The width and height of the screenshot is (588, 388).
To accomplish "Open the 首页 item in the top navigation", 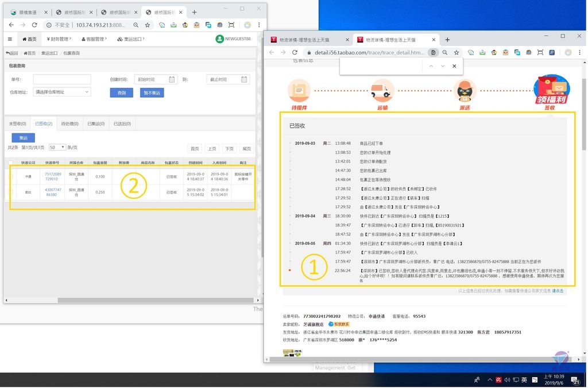I will tap(30, 39).
